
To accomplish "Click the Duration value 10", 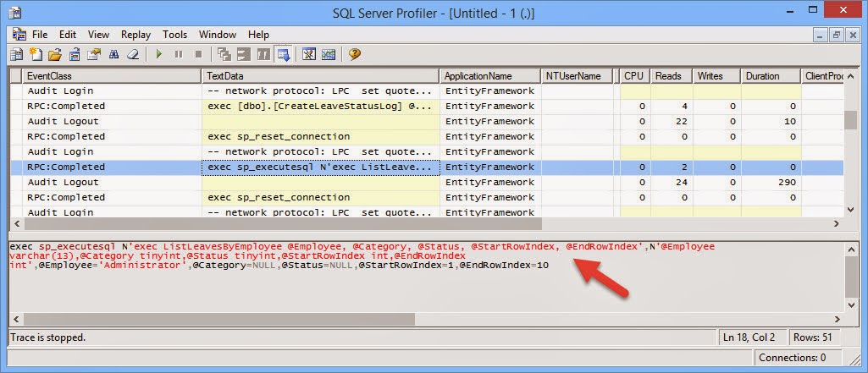I will coord(790,122).
